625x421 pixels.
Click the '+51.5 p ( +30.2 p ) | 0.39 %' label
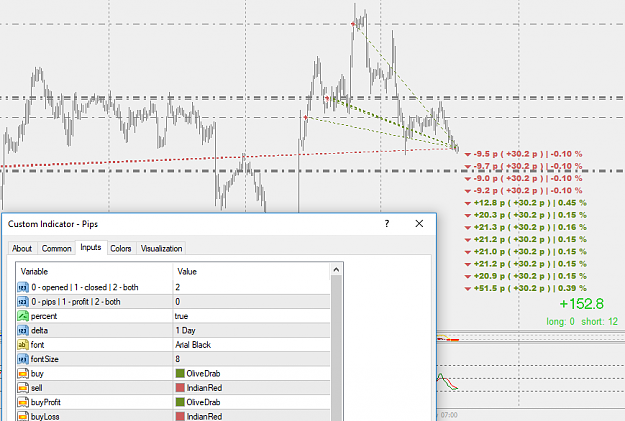(x=530, y=288)
